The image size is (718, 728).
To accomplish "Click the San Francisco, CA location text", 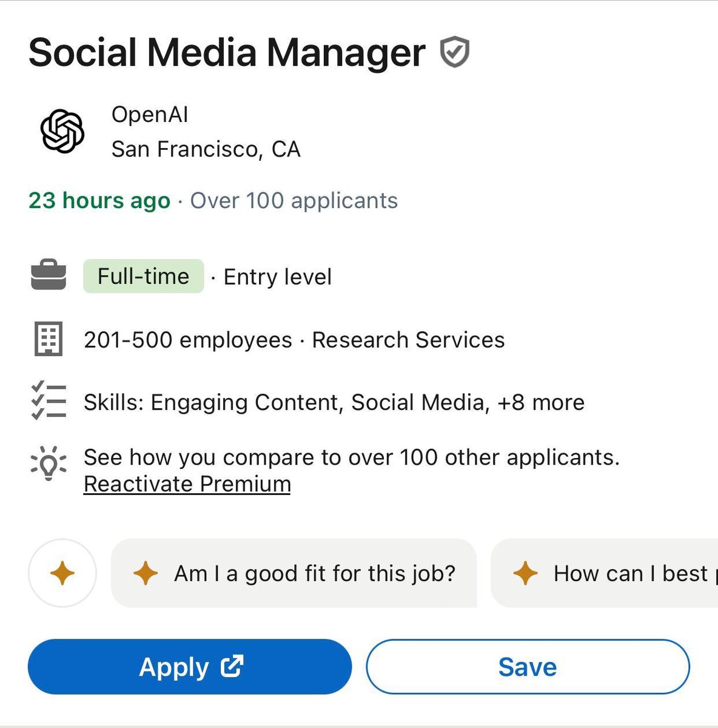I will click(206, 149).
